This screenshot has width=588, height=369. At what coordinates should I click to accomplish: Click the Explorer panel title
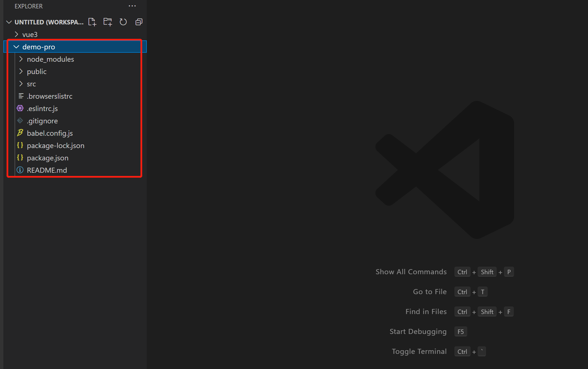[29, 6]
